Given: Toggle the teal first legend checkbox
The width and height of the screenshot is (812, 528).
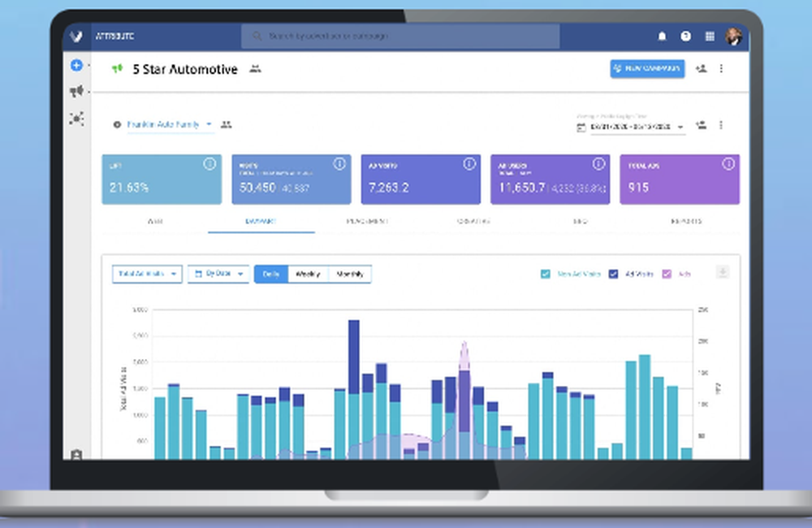Looking at the screenshot, I should pos(546,274).
